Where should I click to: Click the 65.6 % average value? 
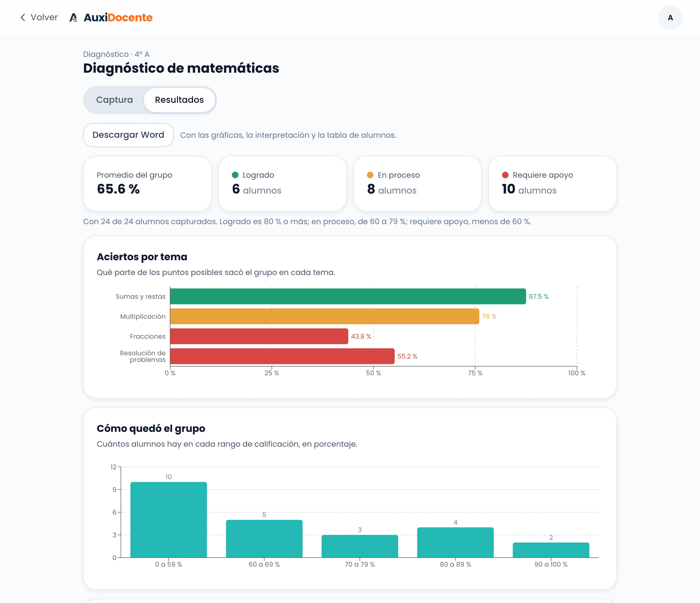tap(118, 189)
